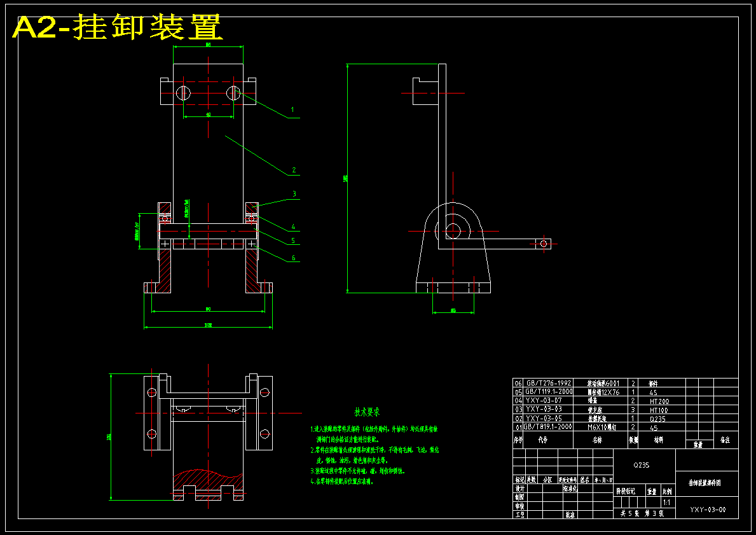Click part callout number "5"

pyautogui.click(x=292, y=241)
